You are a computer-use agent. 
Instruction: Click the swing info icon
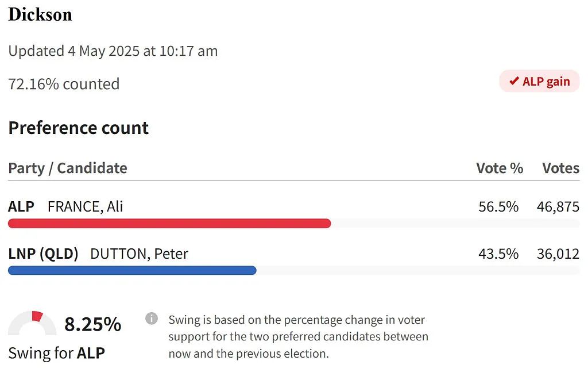152,319
